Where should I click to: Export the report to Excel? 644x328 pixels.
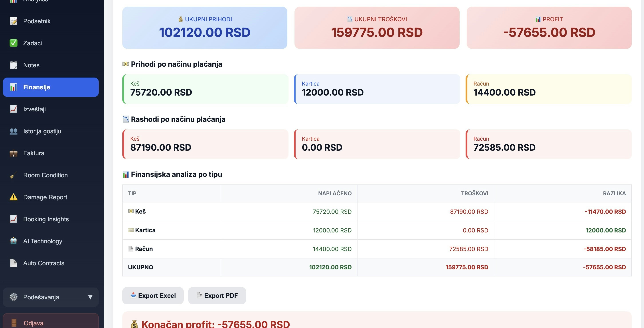pyautogui.click(x=153, y=296)
